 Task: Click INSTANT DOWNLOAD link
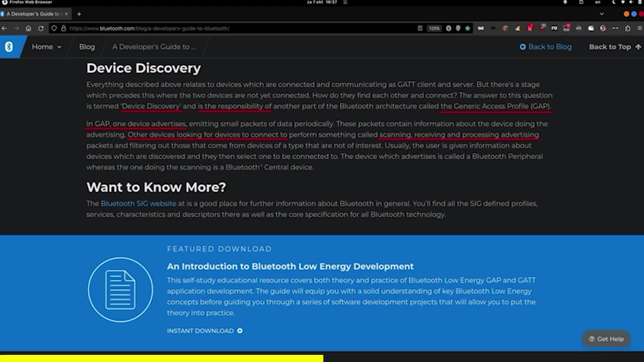205,331
